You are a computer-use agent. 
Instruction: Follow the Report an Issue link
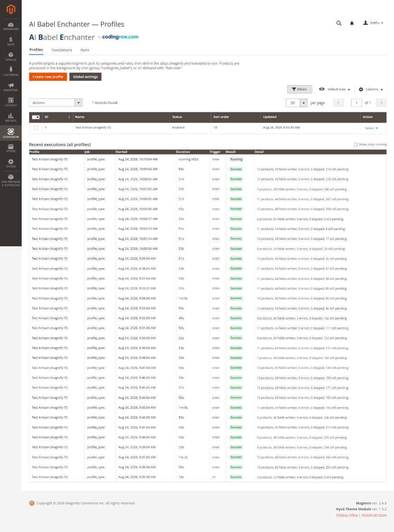pyautogui.click(x=374, y=515)
